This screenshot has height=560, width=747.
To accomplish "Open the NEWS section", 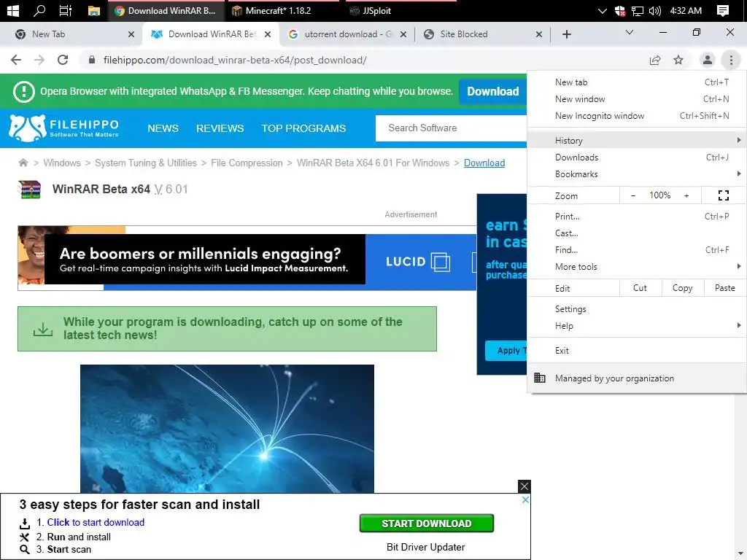I will (163, 128).
